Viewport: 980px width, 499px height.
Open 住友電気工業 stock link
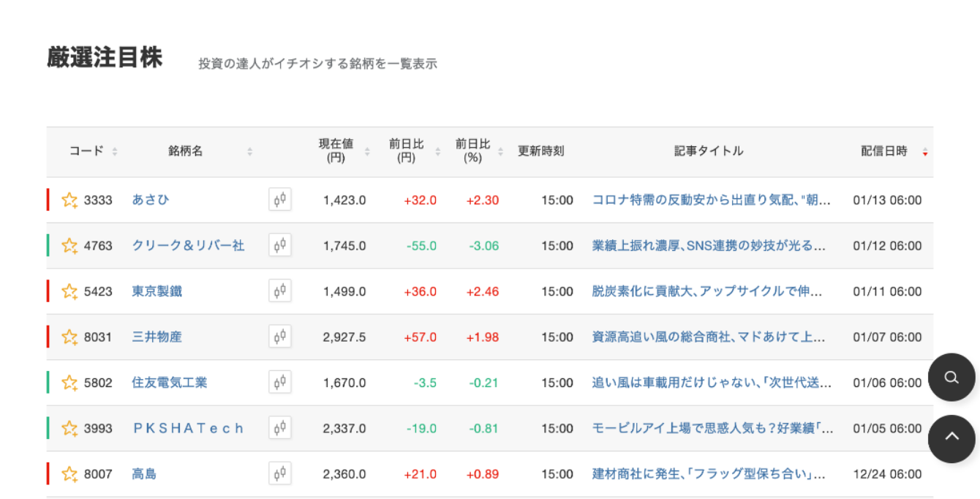coord(170,383)
